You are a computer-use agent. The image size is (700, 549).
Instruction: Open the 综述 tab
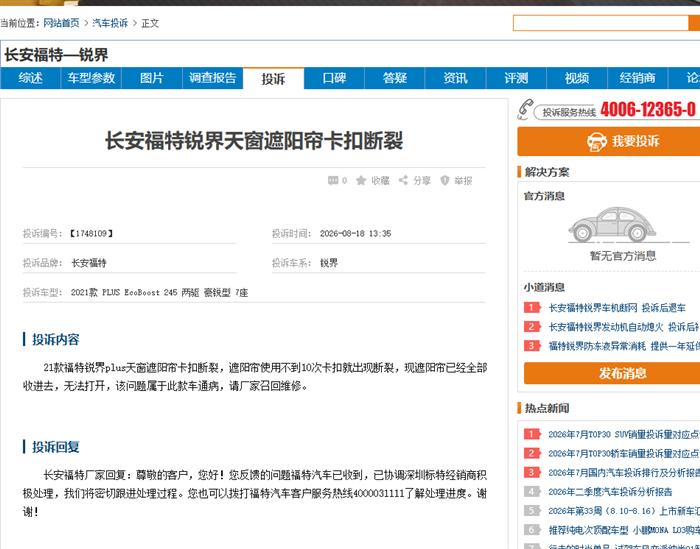click(x=30, y=78)
